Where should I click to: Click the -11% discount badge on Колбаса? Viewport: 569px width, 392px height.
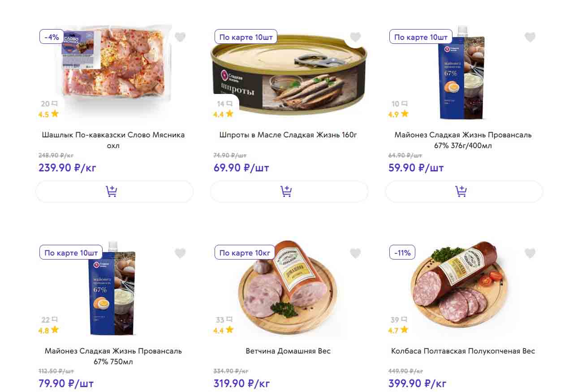coord(402,253)
